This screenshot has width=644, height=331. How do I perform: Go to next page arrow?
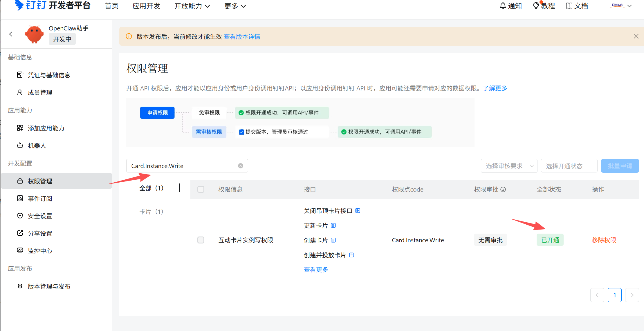tap(632, 295)
